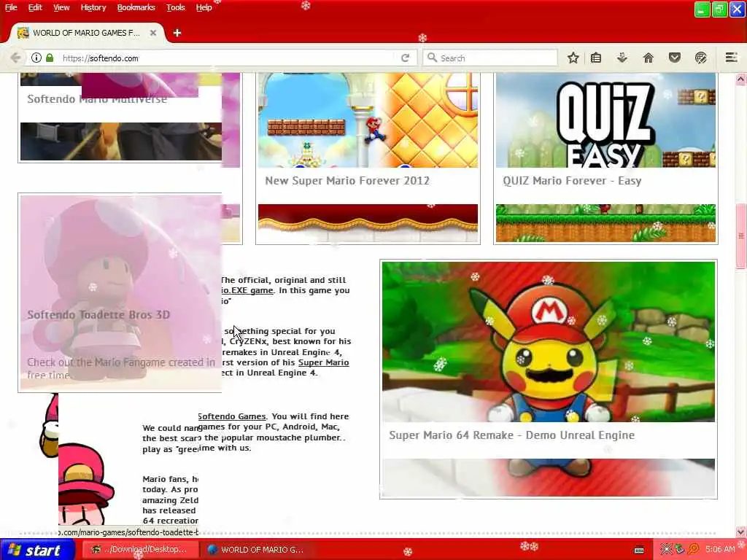Open the History menu

point(93,7)
